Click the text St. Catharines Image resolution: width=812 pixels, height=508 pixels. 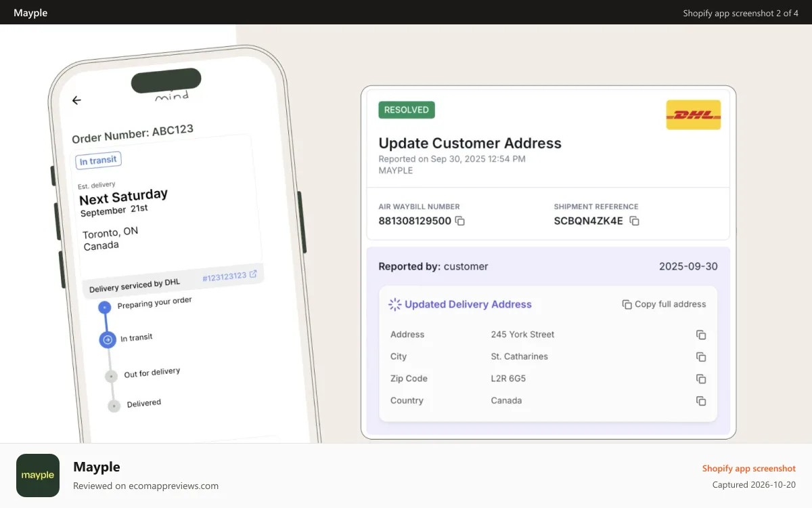pyautogui.click(x=520, y=356)
